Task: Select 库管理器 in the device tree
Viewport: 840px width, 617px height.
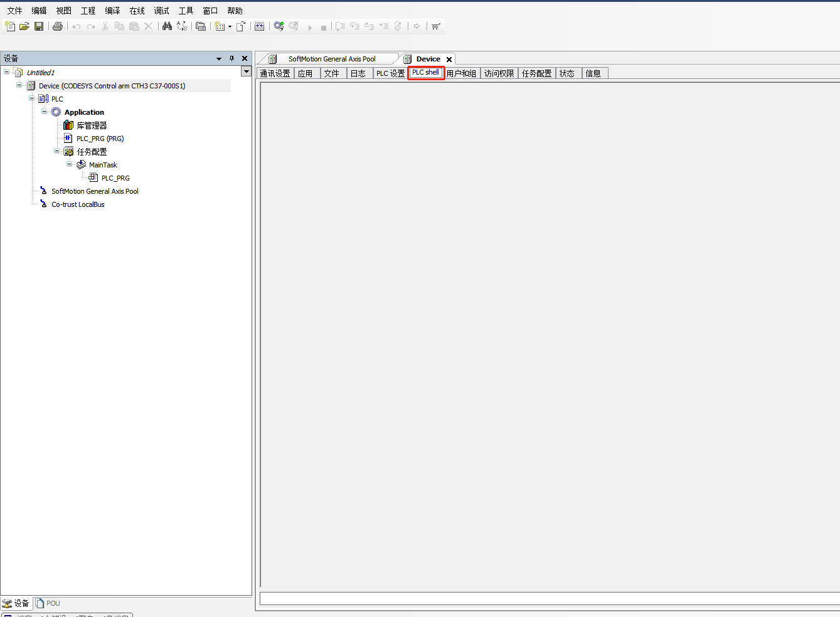Action: click(92, 125)
